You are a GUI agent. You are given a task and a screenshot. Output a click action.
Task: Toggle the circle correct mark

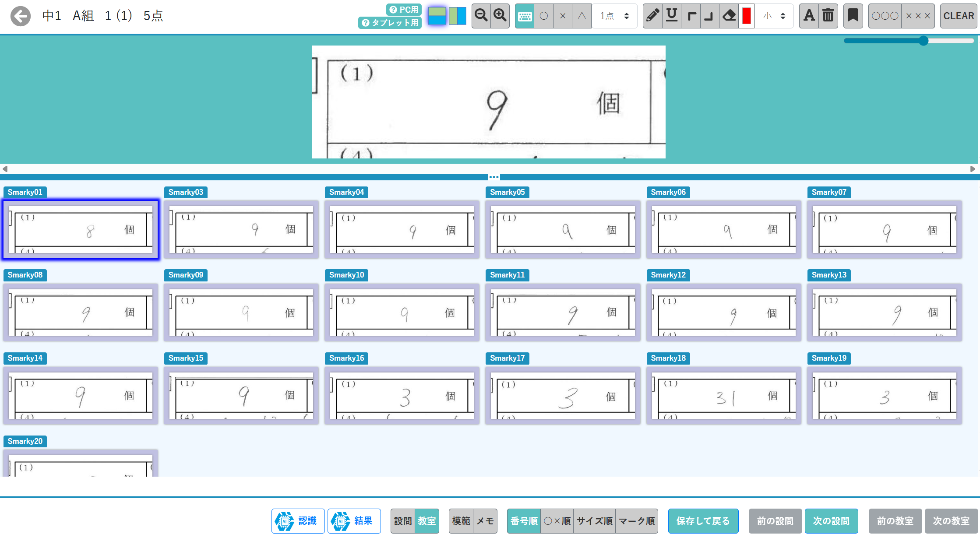(544, 16)
